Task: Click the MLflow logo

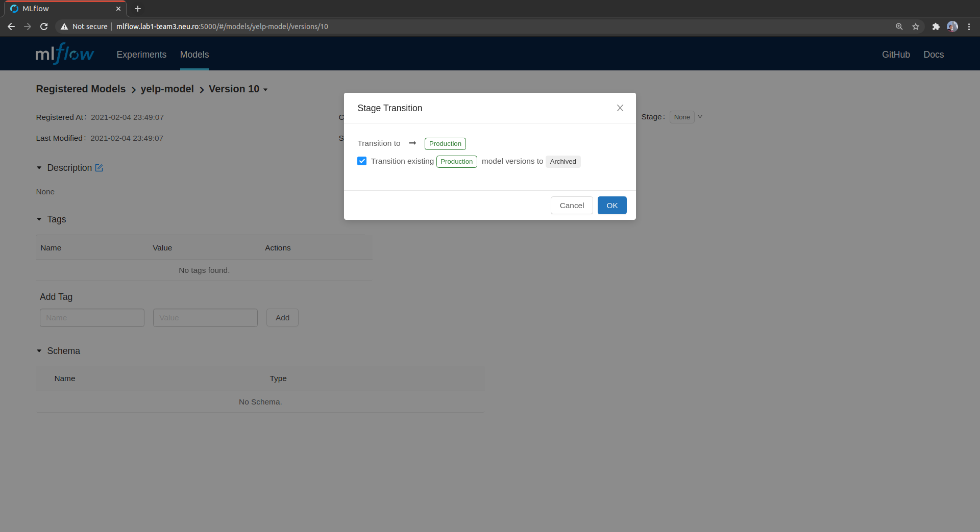Action: tap(64, 54)
